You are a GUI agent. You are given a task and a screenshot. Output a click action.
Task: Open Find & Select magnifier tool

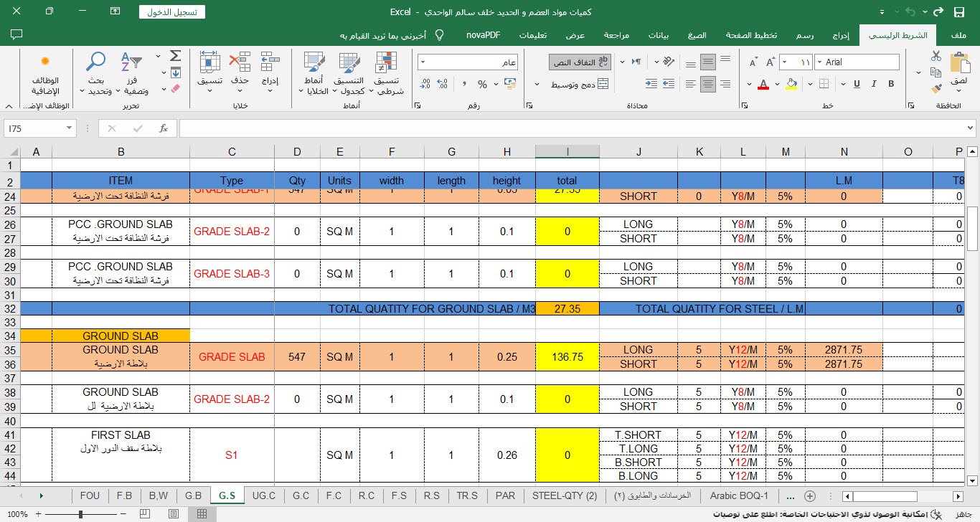pyautogui.click(x=95, y=63)
